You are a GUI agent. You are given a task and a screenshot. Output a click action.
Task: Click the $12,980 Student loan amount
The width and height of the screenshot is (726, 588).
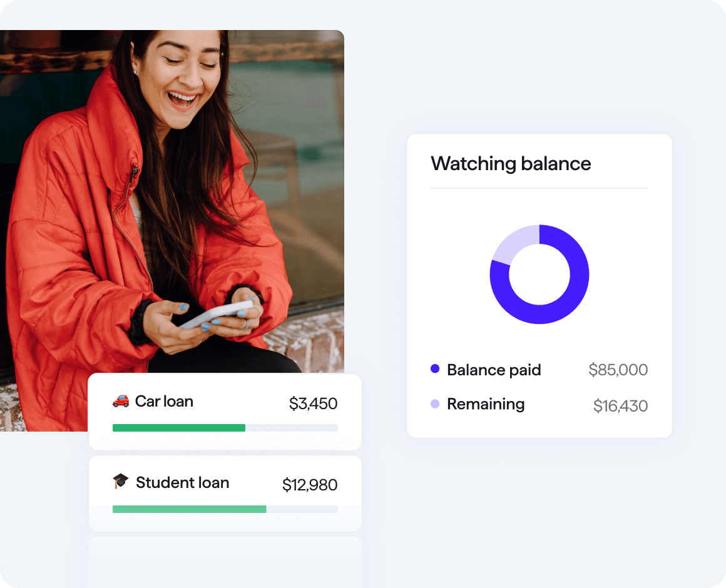[x=310, y=484]
